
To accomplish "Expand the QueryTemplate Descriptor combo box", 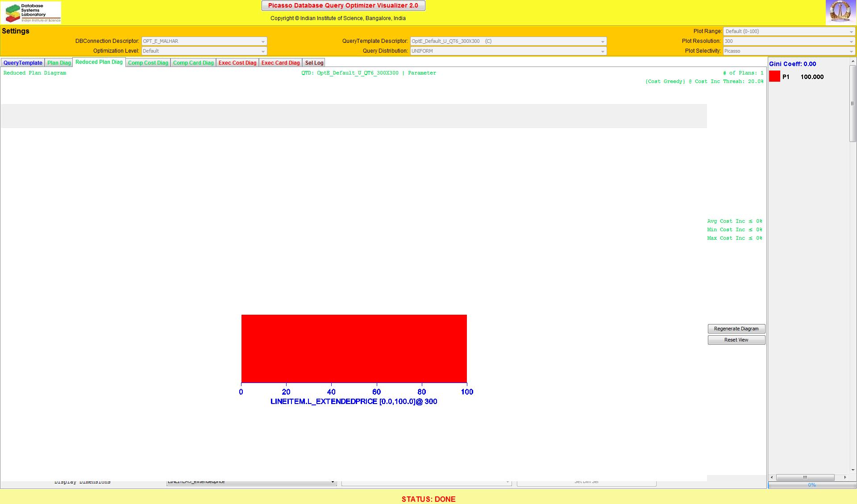I will coord(602,42).
